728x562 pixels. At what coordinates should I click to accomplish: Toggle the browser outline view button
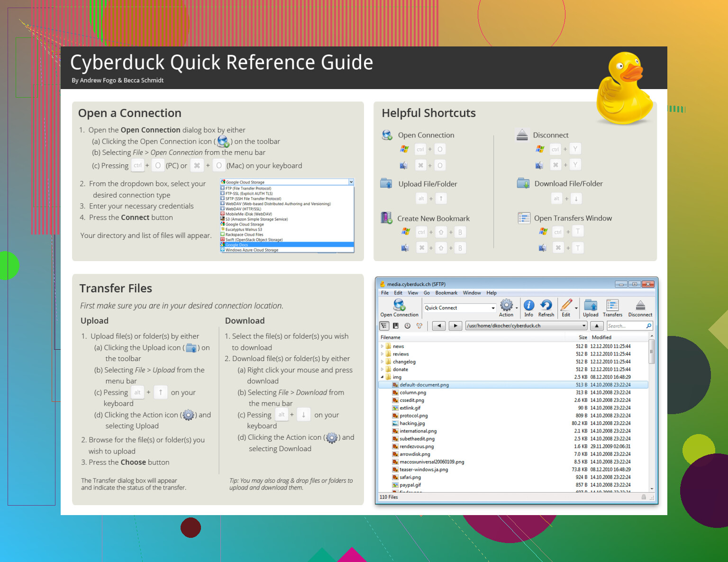point(384,326)
